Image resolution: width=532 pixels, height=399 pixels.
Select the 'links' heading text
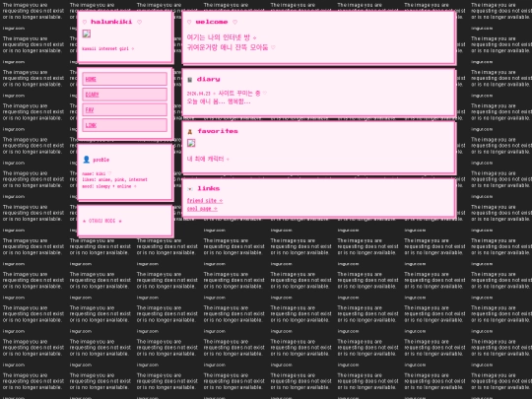[208, 188]
